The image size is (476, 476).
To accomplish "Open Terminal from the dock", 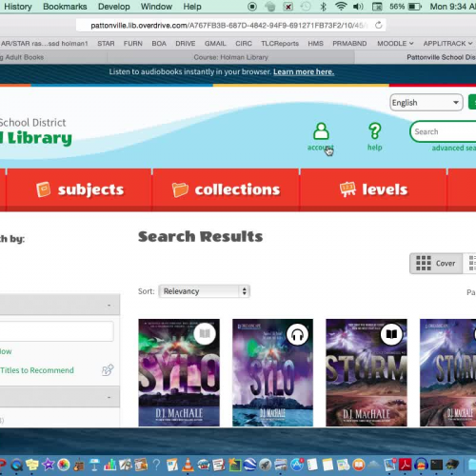I will [437, 466].
